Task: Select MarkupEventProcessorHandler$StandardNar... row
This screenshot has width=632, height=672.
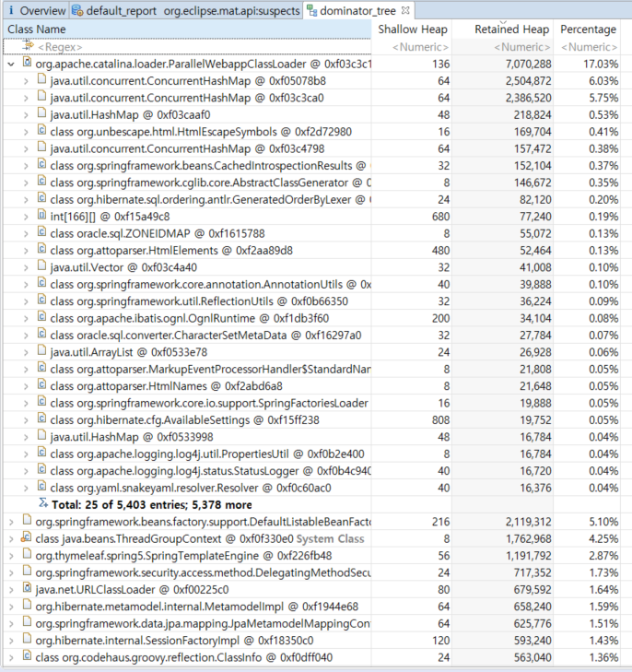Action: pyautogui.click(x=311, y=370)
